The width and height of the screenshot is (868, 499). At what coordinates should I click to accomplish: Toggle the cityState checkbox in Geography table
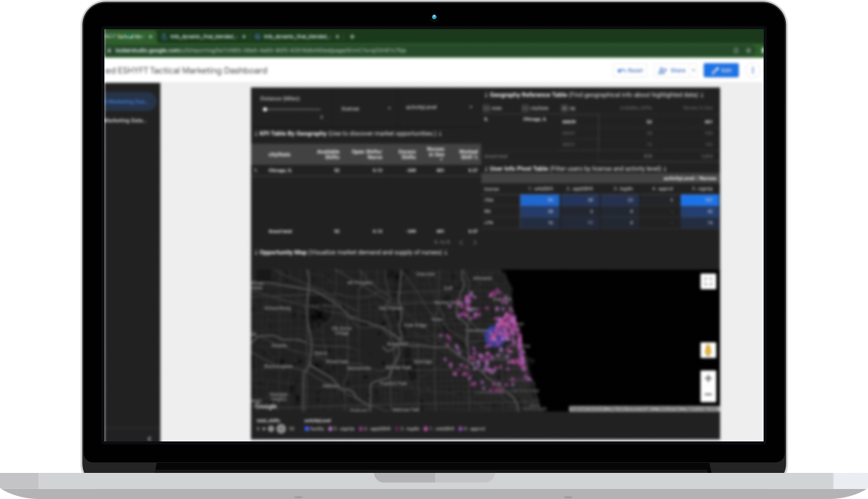click(526, 108)
